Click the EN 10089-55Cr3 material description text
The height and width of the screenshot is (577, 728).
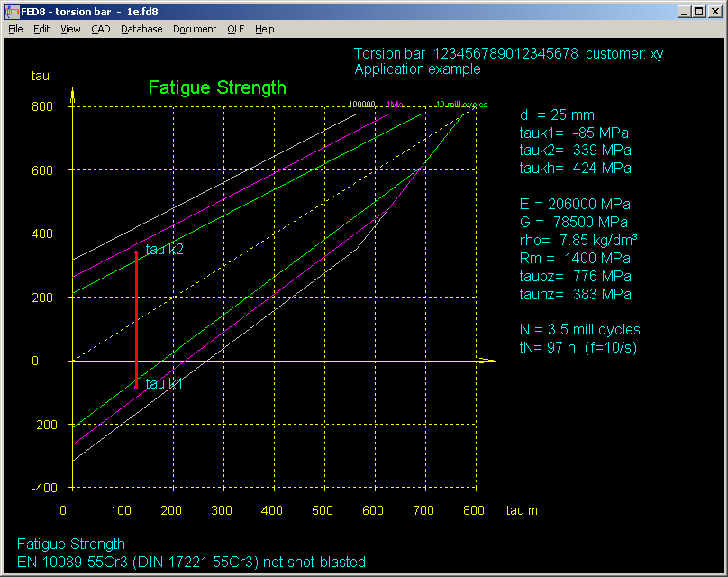(191, 563)
